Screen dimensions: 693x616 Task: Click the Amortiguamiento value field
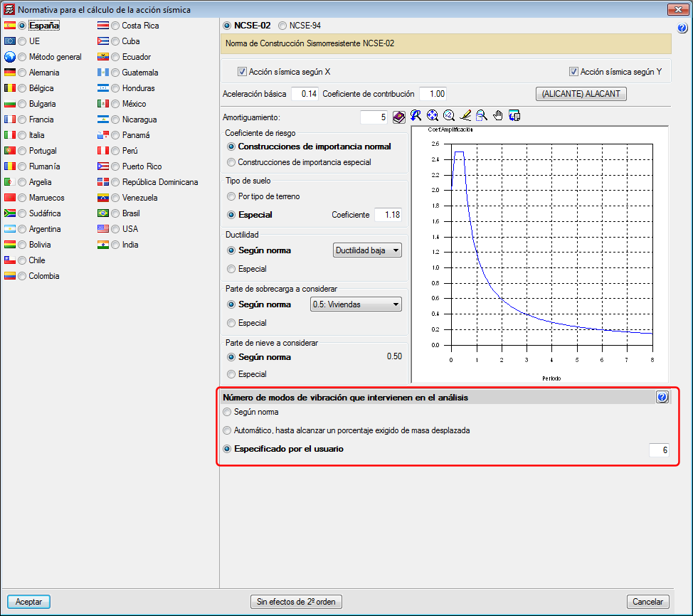point(374,117)
